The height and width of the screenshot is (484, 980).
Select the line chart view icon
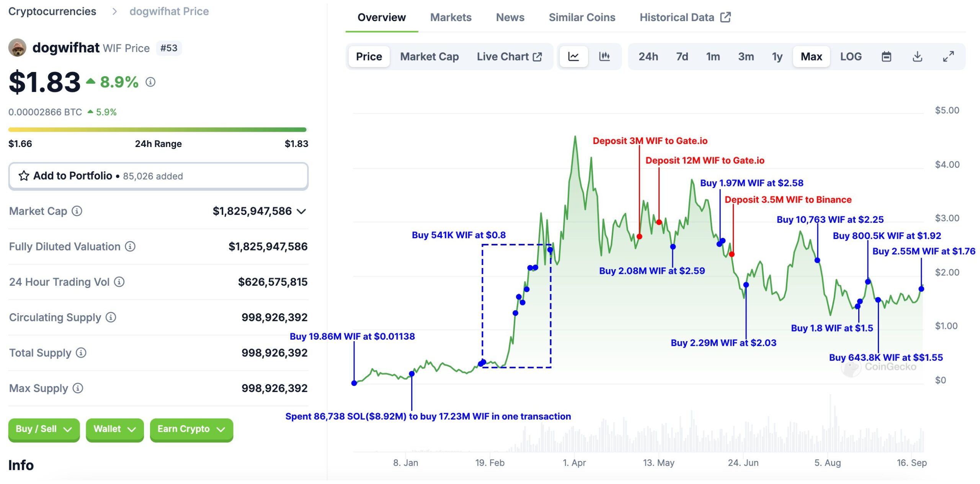(573, 57)
